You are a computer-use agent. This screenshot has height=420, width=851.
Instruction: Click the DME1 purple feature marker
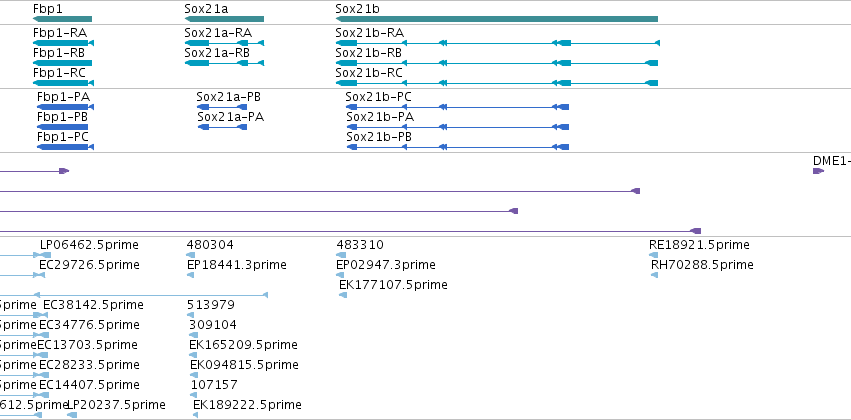pos(818,171)
